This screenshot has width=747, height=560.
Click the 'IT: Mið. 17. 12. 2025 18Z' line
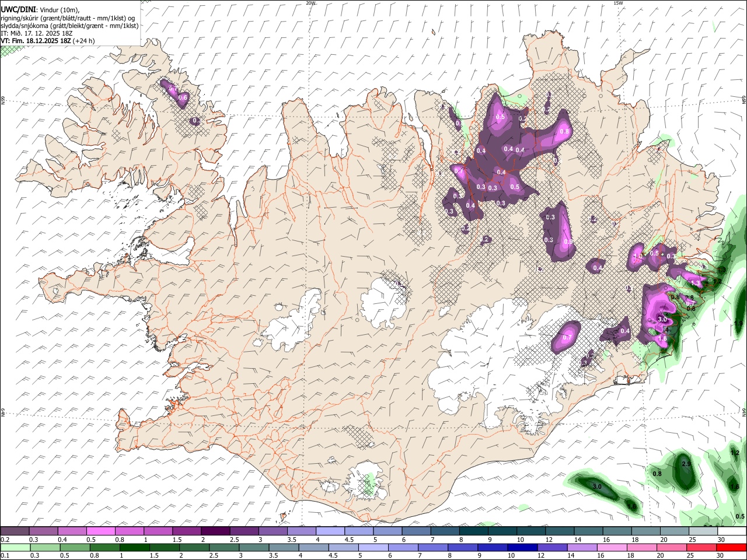tap(36, 33)
